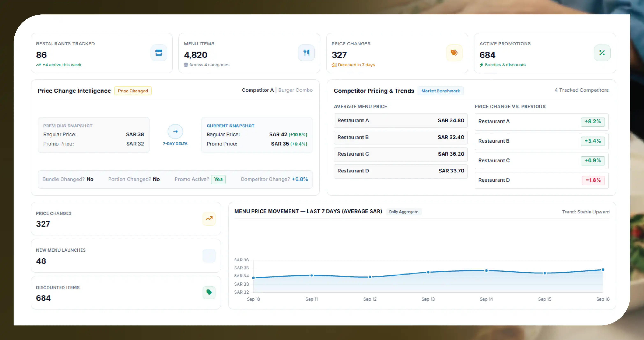This screenshot has width=644, height=340.
Task: Click the -1.8% change badge
Action: 593,180
